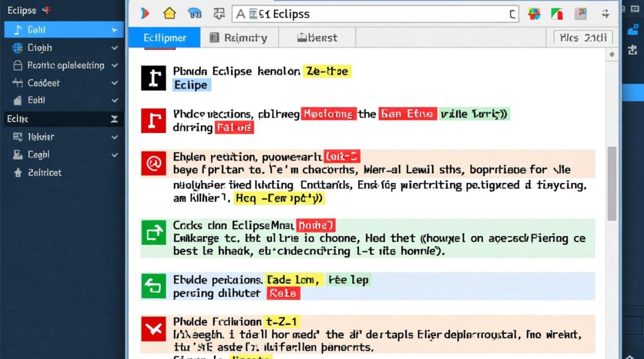644x359 pixels.
Task: Click the red @ icon on the Ehplen petdition row
Action: click(153, 164)
